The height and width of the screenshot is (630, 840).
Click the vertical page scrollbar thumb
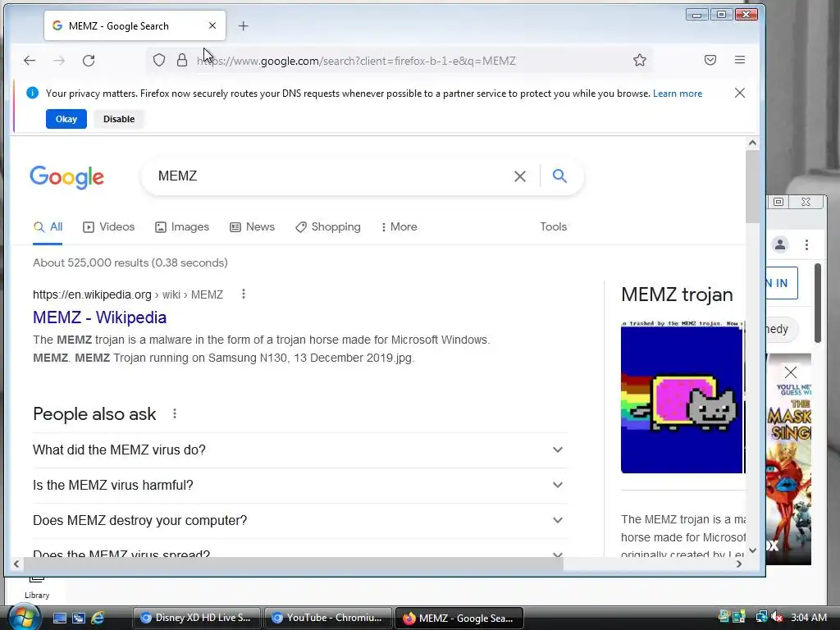coord(752,186)
